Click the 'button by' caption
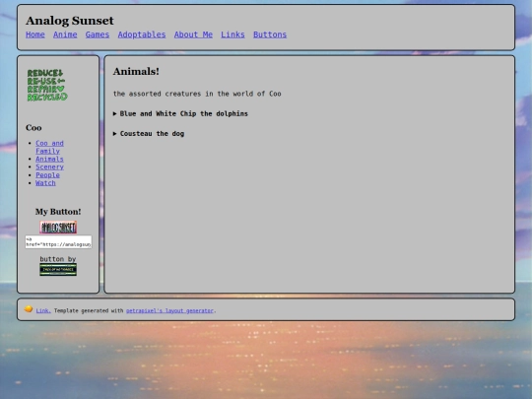 [58, 259]
